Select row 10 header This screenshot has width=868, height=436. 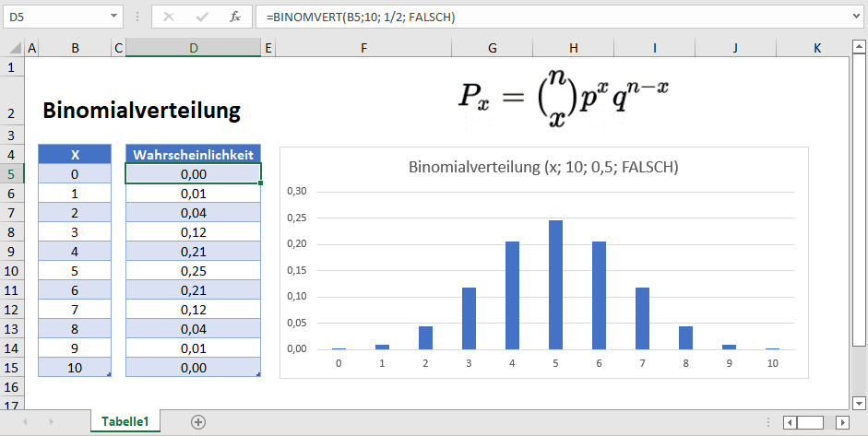tap(13, 271)
